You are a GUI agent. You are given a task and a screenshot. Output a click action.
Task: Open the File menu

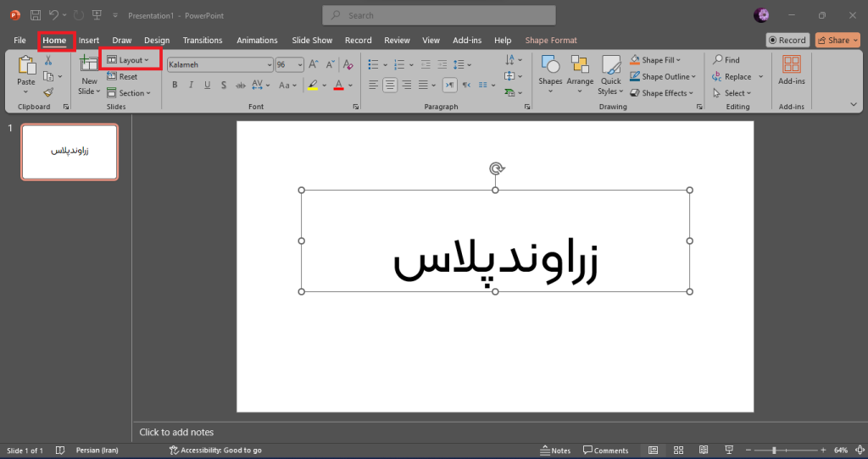pos(20,41)
